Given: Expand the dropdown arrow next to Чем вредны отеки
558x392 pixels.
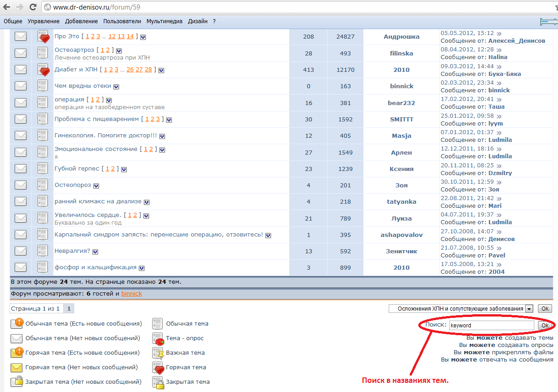Looking at the screenshot, I should [116, 86].
